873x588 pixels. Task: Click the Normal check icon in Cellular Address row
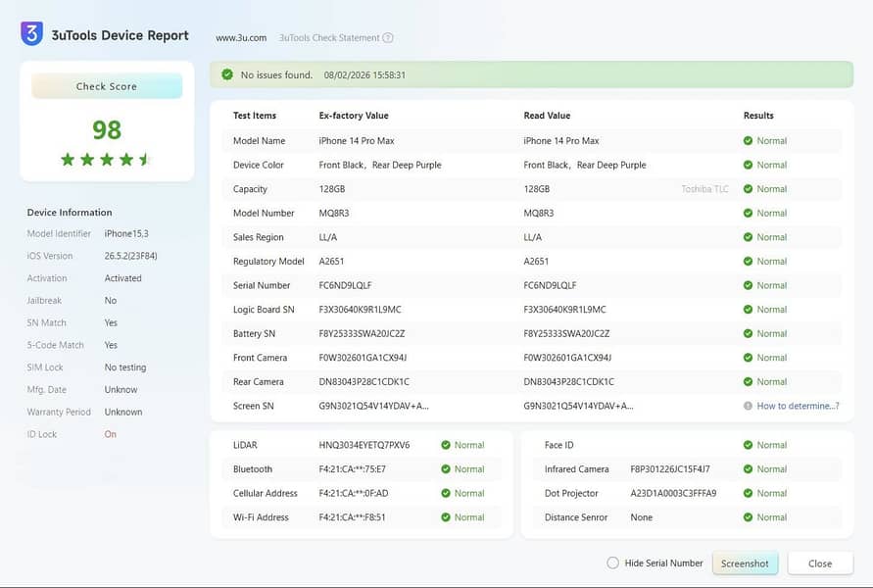[446, 493]
